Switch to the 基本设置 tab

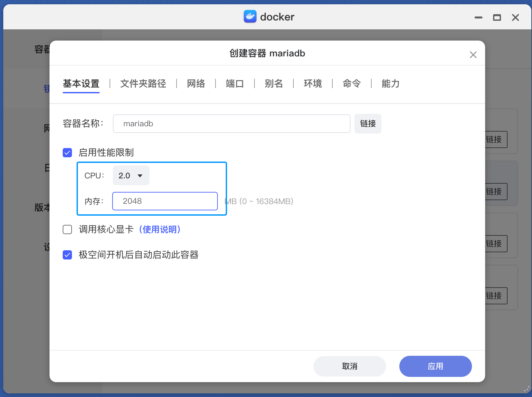point(81,84)
